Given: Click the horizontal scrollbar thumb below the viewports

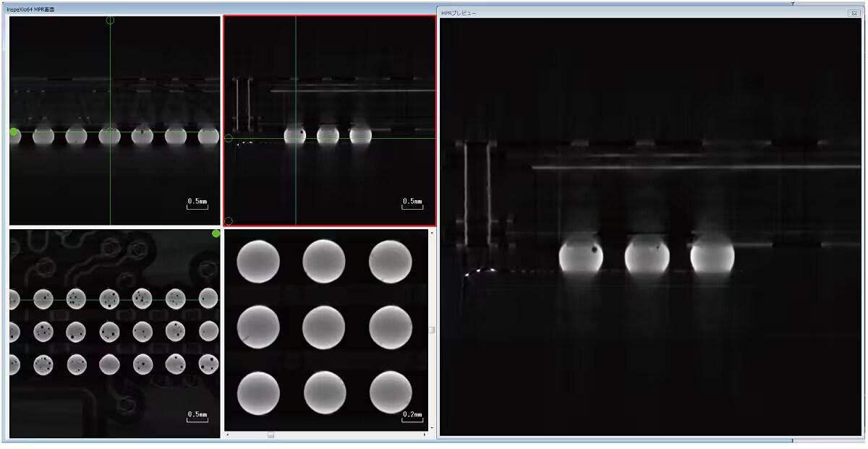Looking at the screenshot, I should click(x=271, y=435).
